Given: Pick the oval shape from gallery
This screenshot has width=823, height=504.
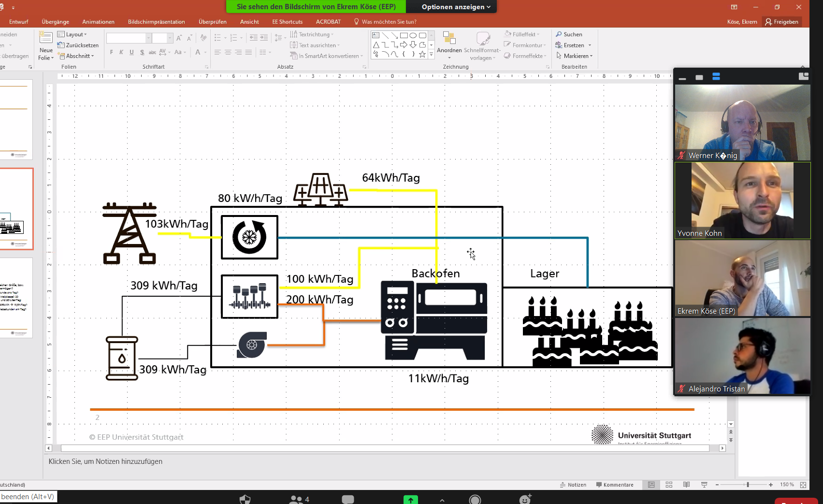Looking at the screenshot, I should tap(413, 35).
